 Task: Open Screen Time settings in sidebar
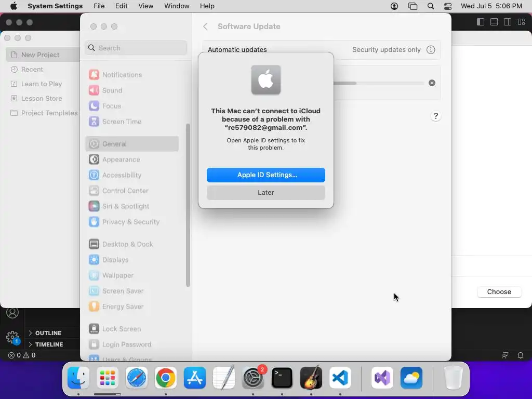(132, 122)
